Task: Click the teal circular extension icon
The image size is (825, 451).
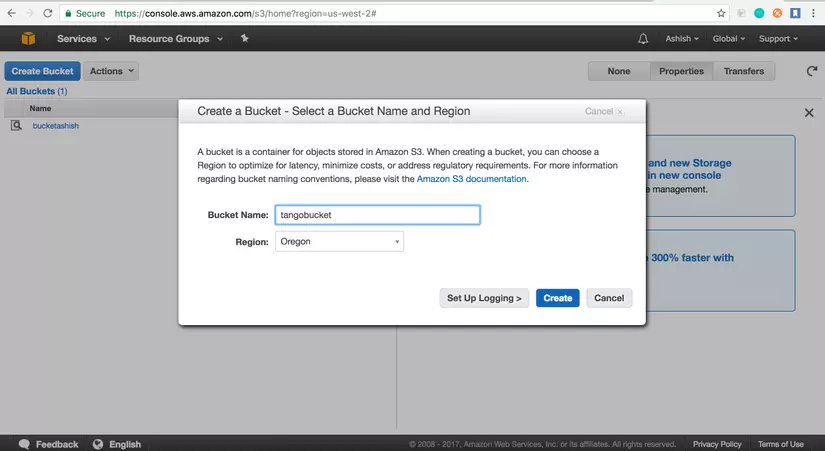Action: click(x=759, y=13)
